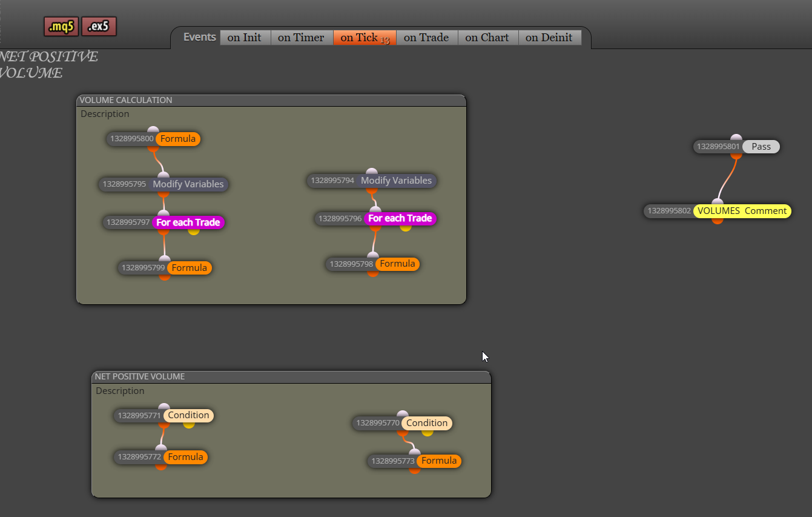Click yellow output connector on Condition 1328995771
The image size is (812, 517).
(x=189, y=424)
